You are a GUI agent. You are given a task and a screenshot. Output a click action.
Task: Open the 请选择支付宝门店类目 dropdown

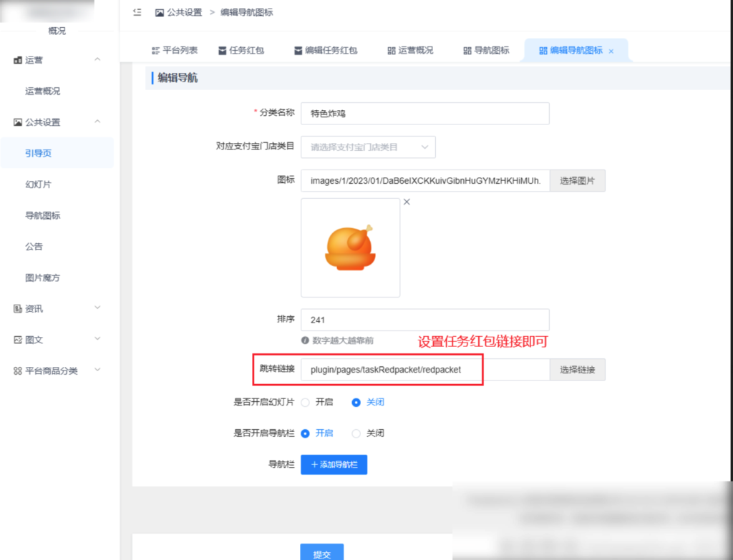pos(368,147)
